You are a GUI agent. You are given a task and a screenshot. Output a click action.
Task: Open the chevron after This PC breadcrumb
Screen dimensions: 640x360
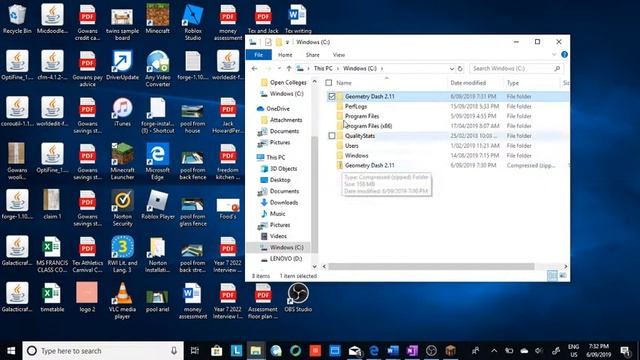pos(338,69)
